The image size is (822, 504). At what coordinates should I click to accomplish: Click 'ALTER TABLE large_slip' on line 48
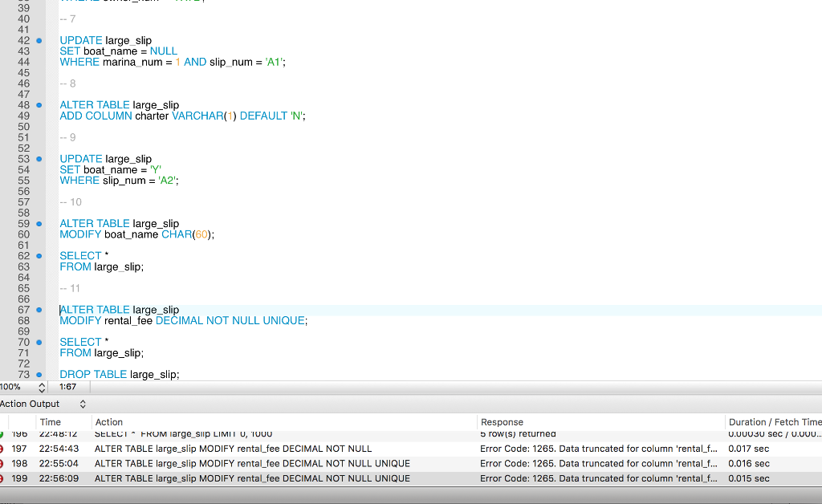click(120, 105)
